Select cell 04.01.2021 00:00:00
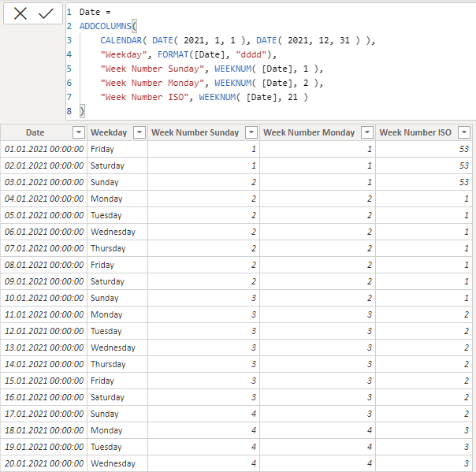Image resolution: width=476 pixels, height=472 pixels. (x=44, y=199)
